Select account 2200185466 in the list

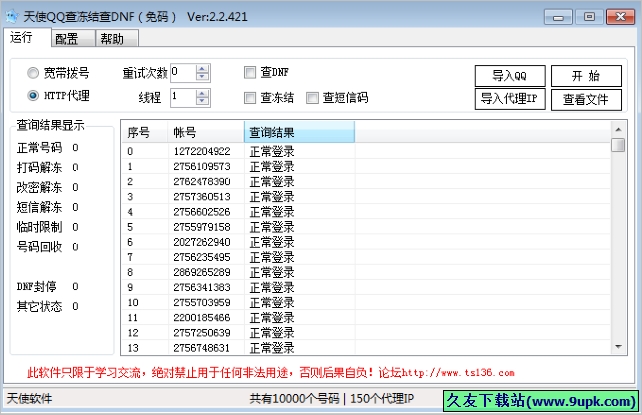pyautogui.click(x=202, y=318)
